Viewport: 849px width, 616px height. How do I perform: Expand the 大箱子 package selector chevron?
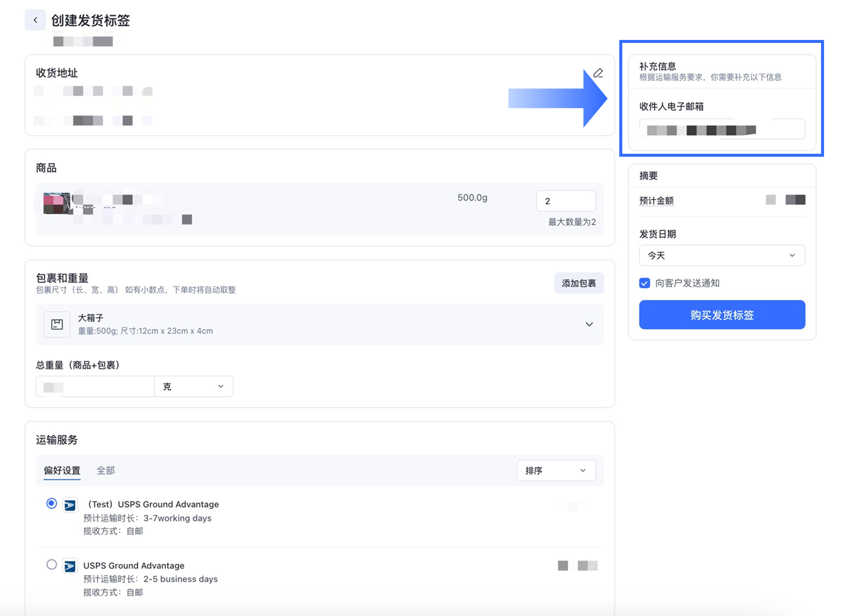pyautogui.click(x=589, y=324)
